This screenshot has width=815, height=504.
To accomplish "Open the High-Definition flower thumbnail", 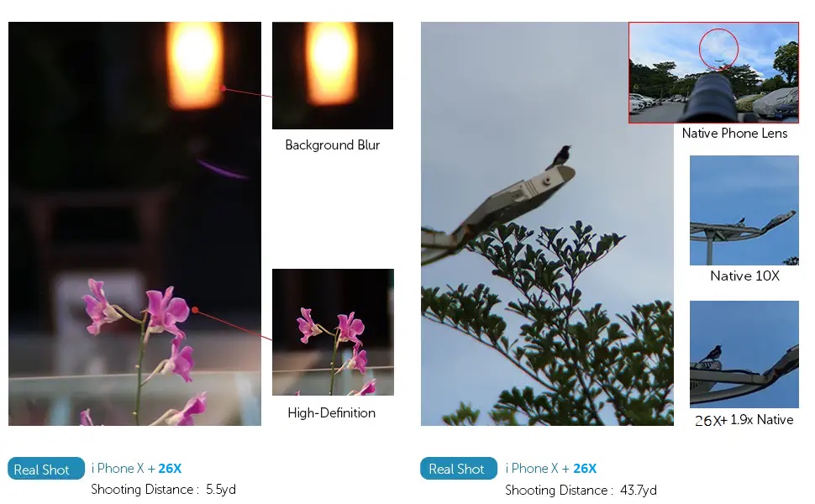I will coord(334,332).
